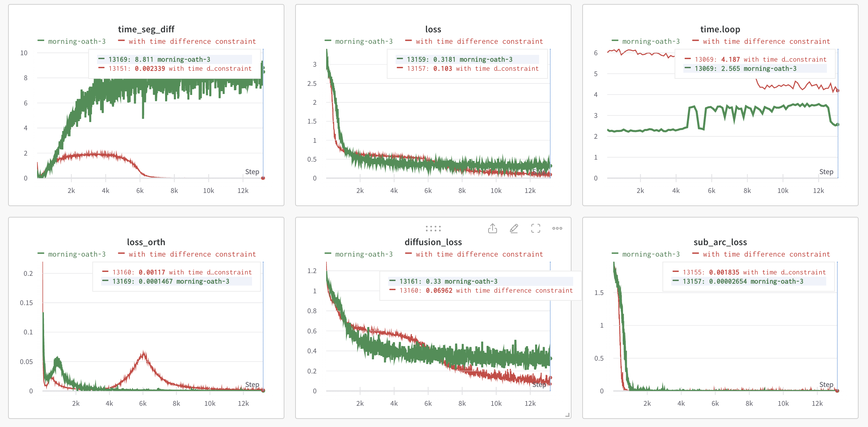Click 'with time difference constraint' legend in sub_arc_loss chart
Screen dimensions: 868x427
pos(762,254)
